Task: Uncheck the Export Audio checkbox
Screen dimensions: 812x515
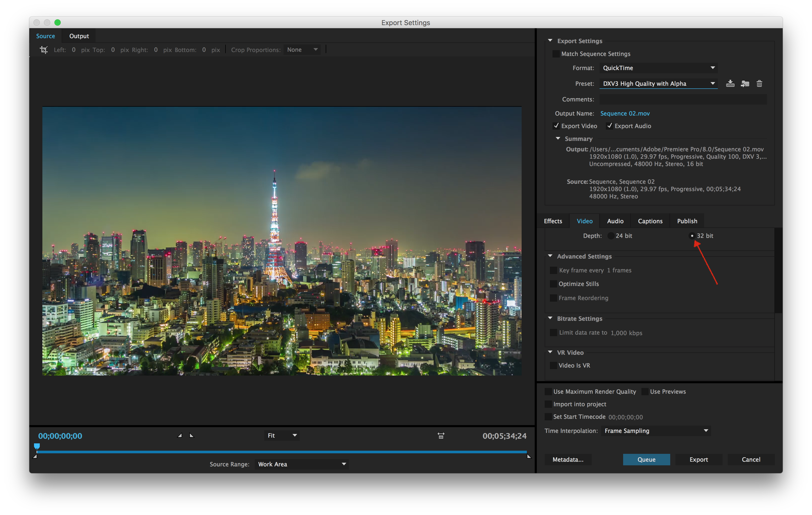Action: (x=609, y=126)
